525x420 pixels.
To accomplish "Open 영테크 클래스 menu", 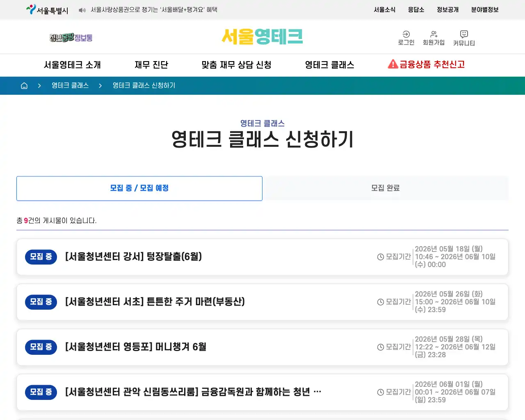I will point(329,65).
